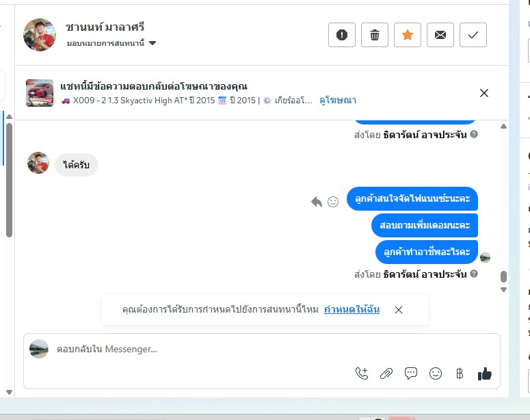
Task: Open the assign conversation dropdown arrow
Action: pos(153,43)
